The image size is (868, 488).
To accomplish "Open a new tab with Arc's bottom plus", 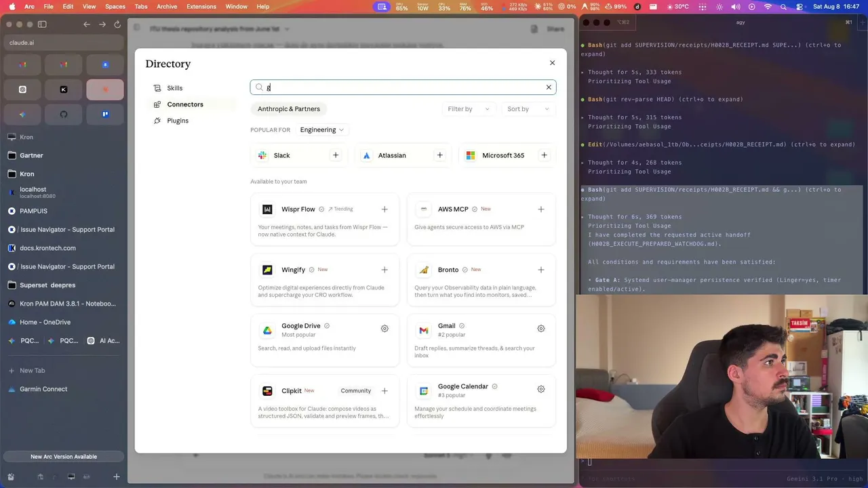I will coord(117,477).
